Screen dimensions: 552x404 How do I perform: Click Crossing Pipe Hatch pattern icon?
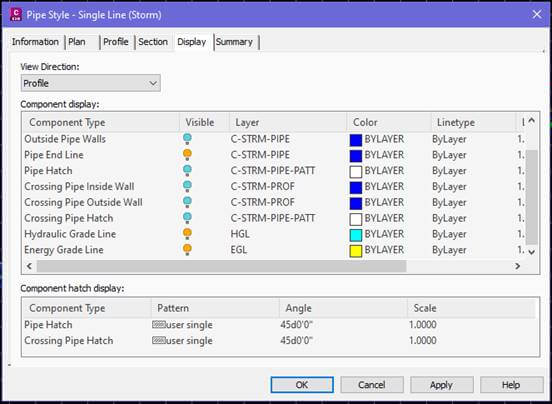pos(158,340)
